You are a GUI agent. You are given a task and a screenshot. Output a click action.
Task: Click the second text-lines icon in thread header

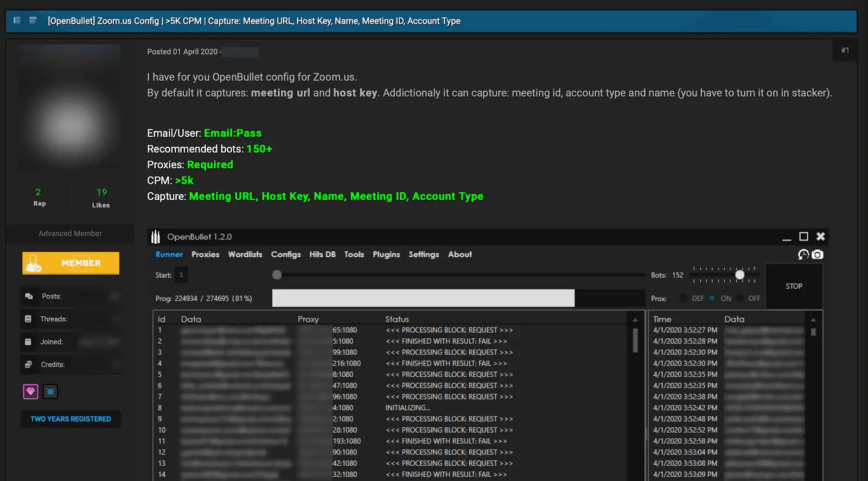[x=33, y=21]
